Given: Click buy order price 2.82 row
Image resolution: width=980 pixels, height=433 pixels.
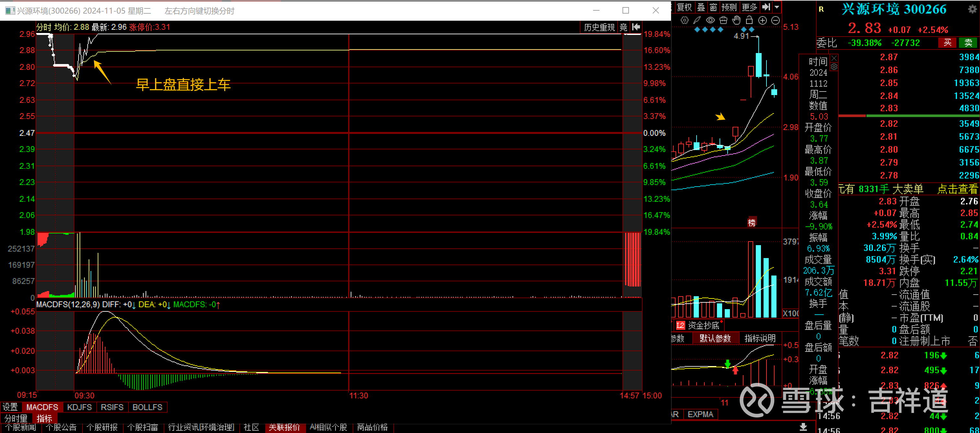Looking at the screenshot, I should click(x=909, y=124).
